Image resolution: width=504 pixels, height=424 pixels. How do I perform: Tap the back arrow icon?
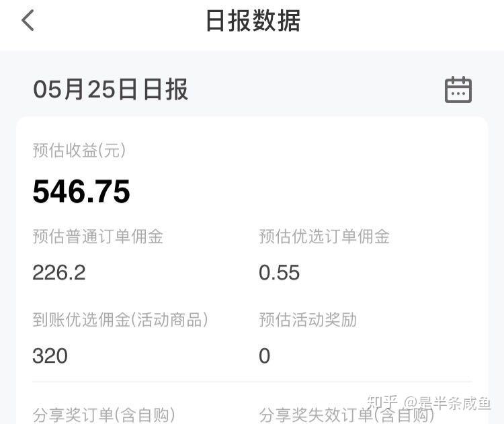click(28, 21)
